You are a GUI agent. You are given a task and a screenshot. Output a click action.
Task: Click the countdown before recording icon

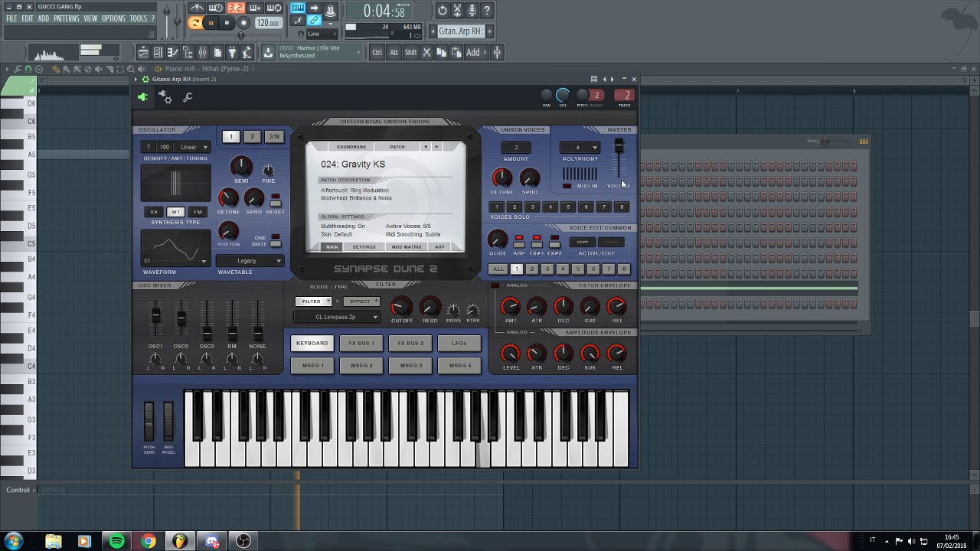click(235, 8)
